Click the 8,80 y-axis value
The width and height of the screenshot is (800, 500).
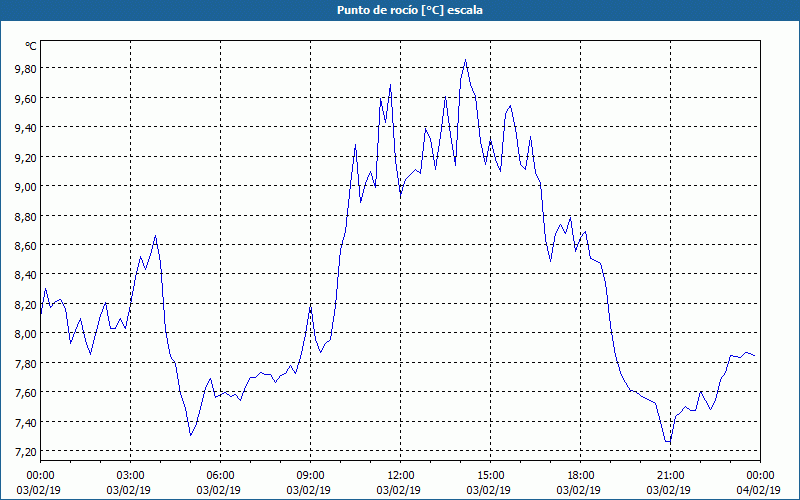[26, 216]
